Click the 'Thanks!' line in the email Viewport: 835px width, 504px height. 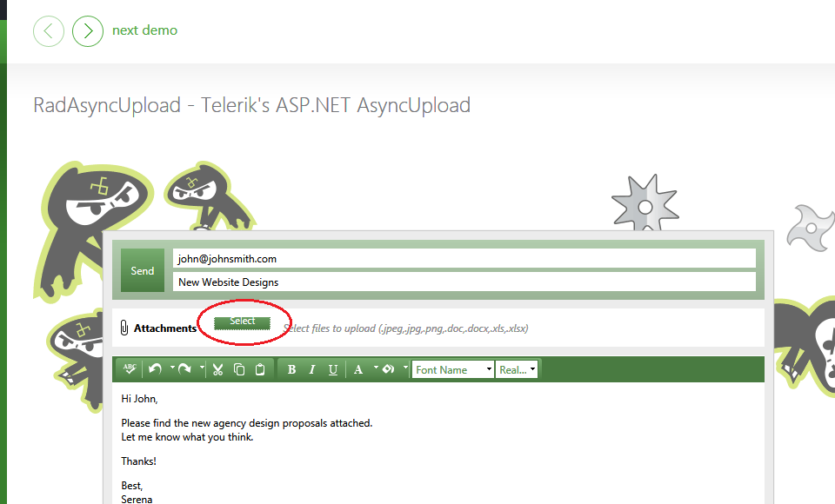(x=138, y=461)
